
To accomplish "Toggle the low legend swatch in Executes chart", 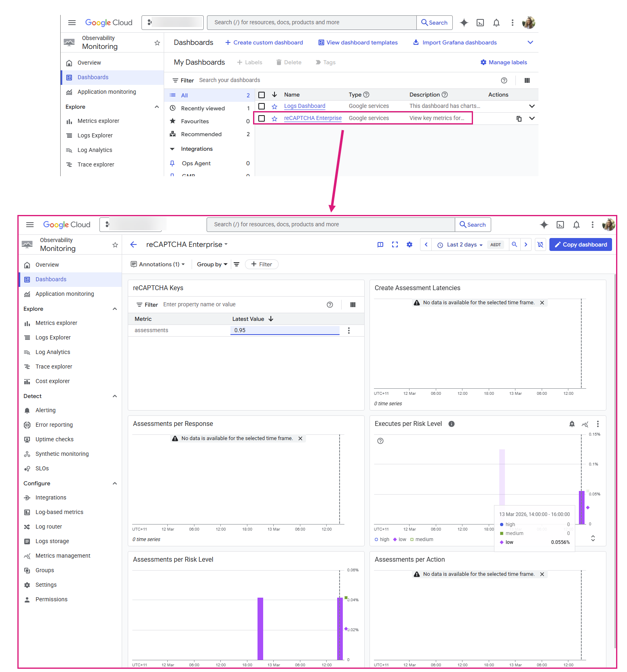I will coord(395,539).
